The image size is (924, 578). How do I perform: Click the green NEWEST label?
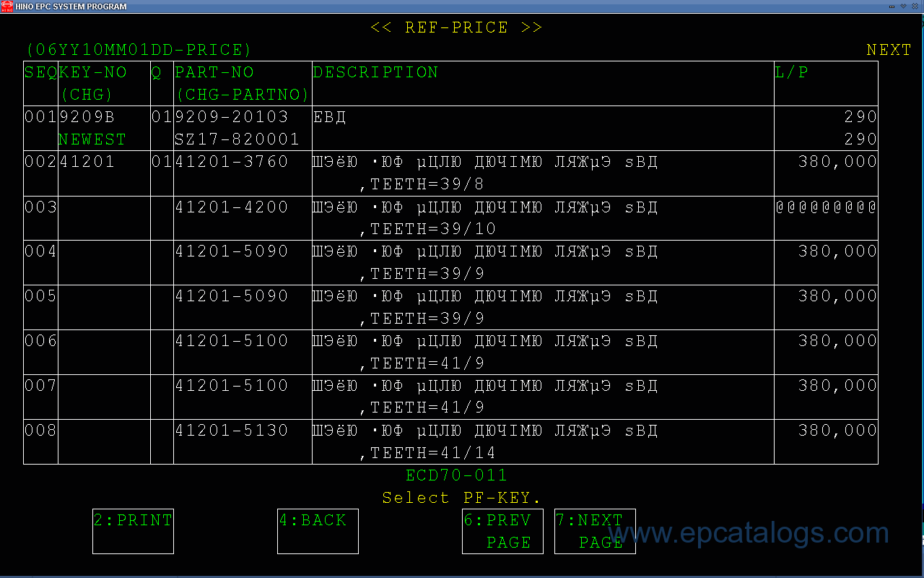(92, 139)
